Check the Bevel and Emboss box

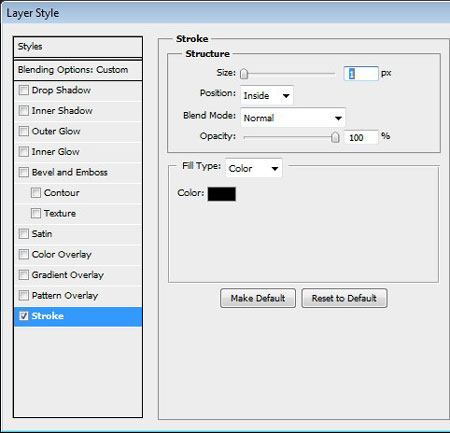[24, 172]
